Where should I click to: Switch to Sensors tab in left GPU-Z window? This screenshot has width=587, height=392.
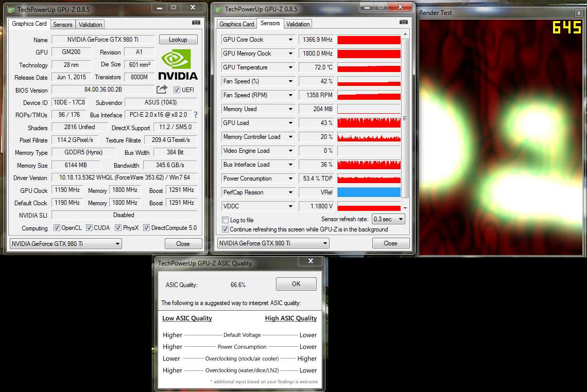click(62, 24)
